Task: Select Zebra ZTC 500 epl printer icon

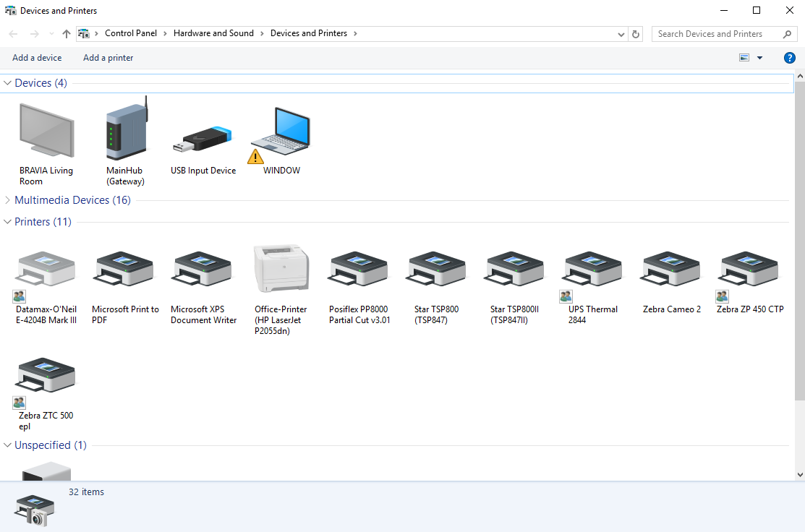Action: coord(46,374)
